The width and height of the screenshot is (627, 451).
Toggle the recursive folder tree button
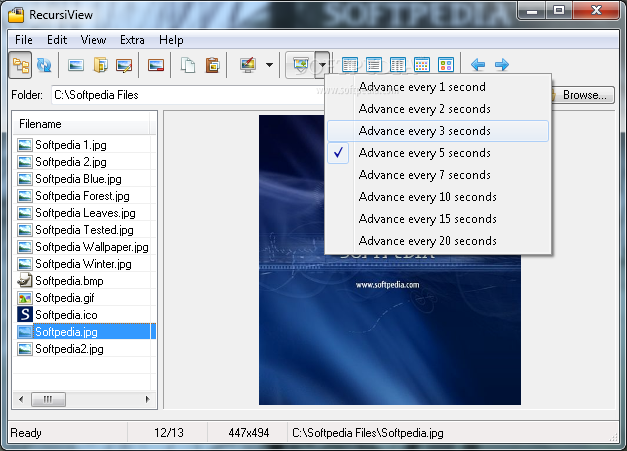[x=20, y=65]
